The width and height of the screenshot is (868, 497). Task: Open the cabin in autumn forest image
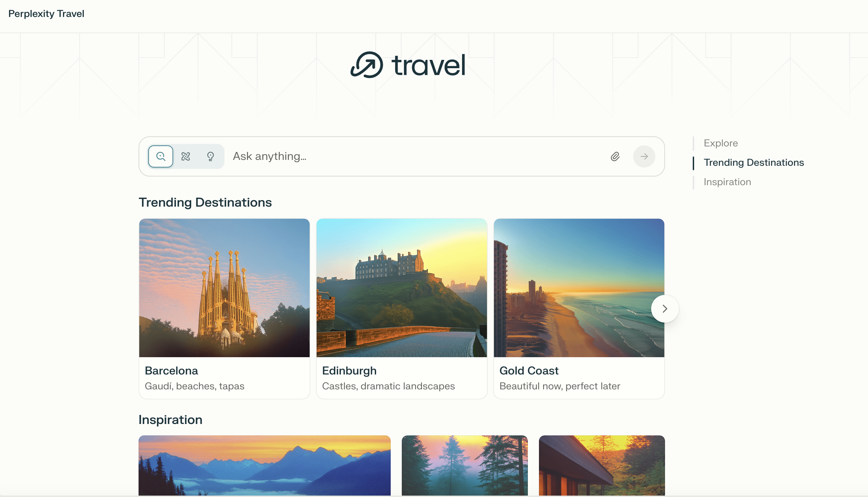pyautogui.click(x=602, y=466)
